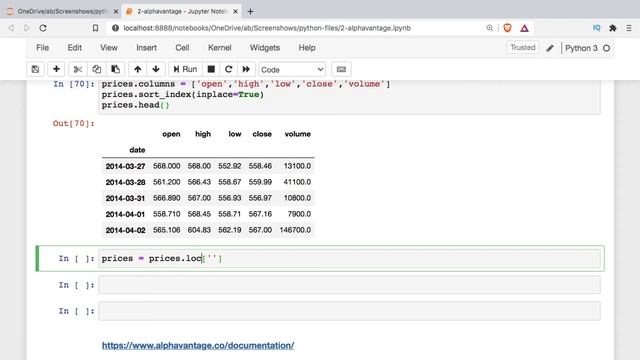The width and height of the screenshot is (640, 360).
Task: Click the Python 3 kernel idle indicator circle
Action: [607, 48]
